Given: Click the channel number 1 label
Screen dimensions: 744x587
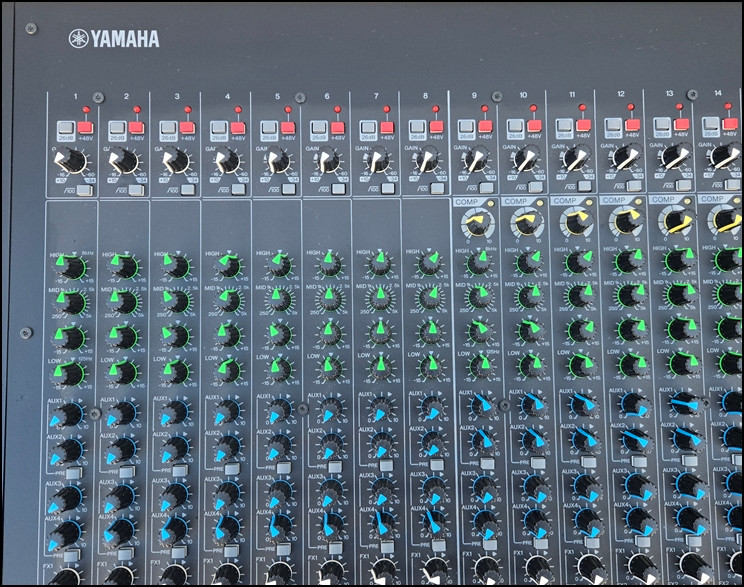Looking at the screenshot, I should point(75,96).
